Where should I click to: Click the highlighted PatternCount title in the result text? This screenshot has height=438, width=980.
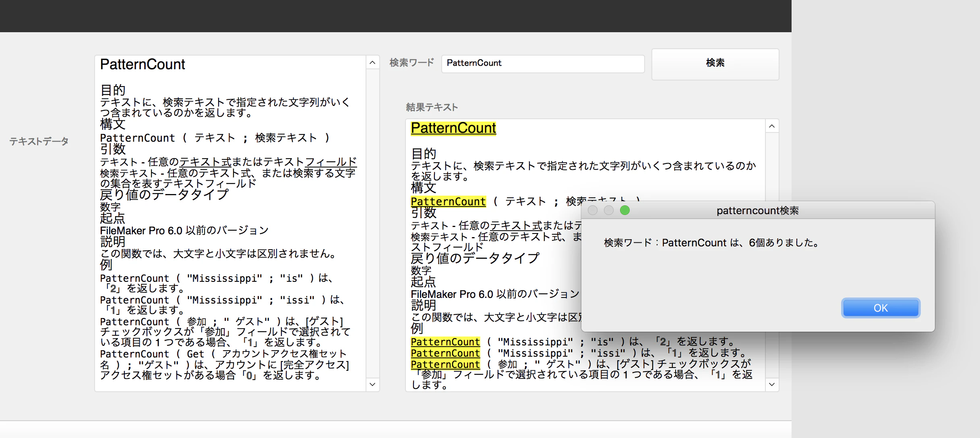[453, 128]
